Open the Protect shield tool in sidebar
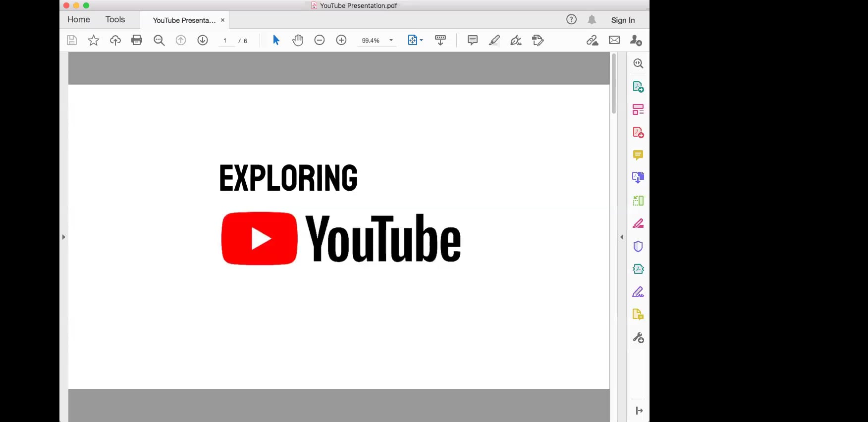 pos(638,246)
